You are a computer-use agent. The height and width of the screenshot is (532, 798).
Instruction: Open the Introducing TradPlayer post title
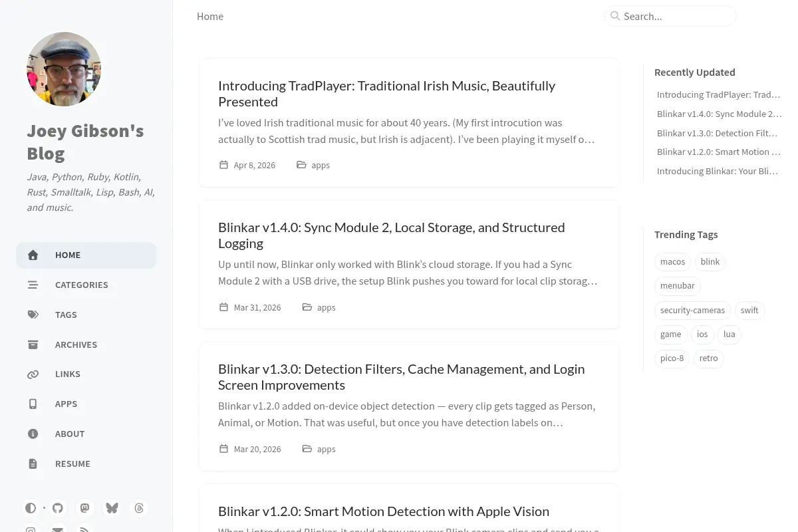386,94
